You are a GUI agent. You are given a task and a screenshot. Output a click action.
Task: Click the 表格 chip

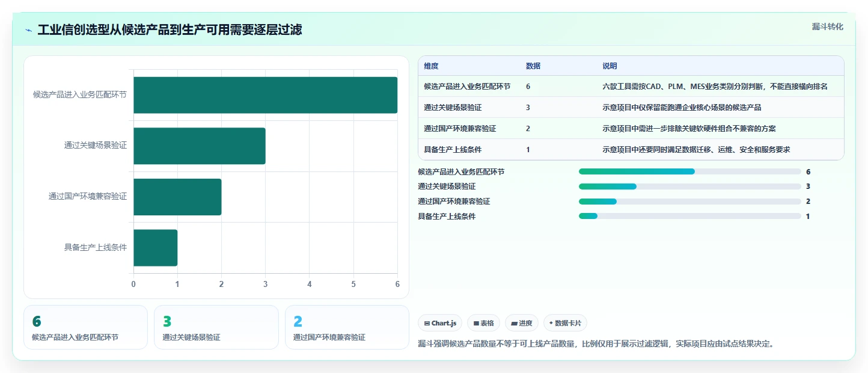483,323
